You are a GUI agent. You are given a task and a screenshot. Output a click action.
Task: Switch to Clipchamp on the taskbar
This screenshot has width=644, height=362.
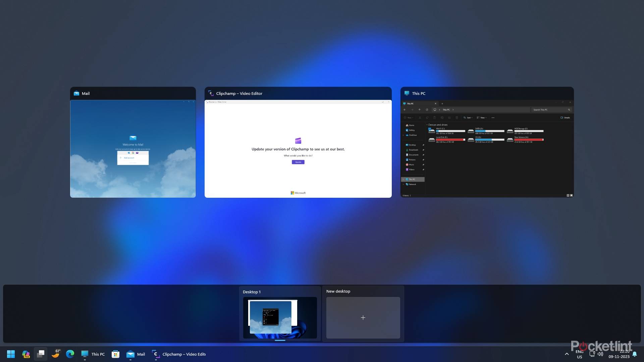pyautogui.click(x=179, y=354)
